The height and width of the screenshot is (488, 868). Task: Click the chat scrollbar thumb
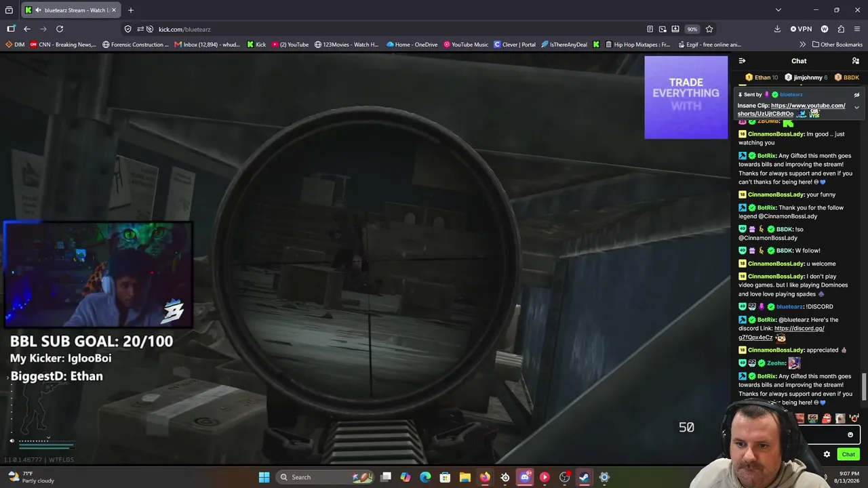tap(864, 386)
